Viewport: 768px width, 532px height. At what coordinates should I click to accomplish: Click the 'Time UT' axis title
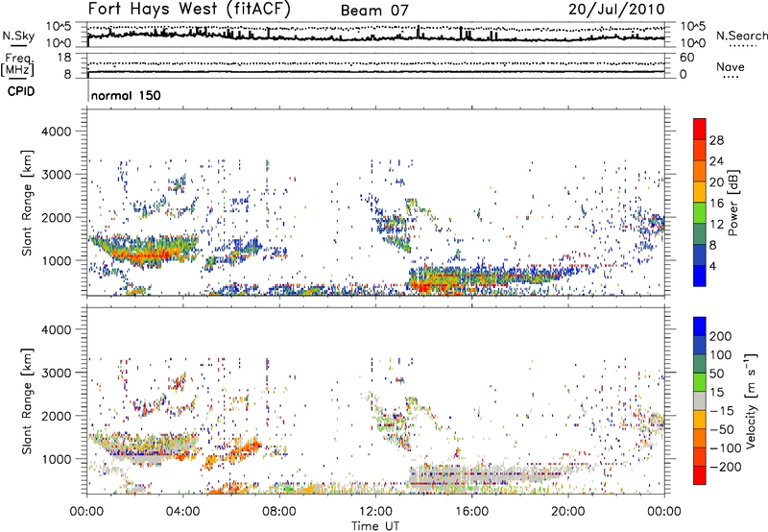375,526
